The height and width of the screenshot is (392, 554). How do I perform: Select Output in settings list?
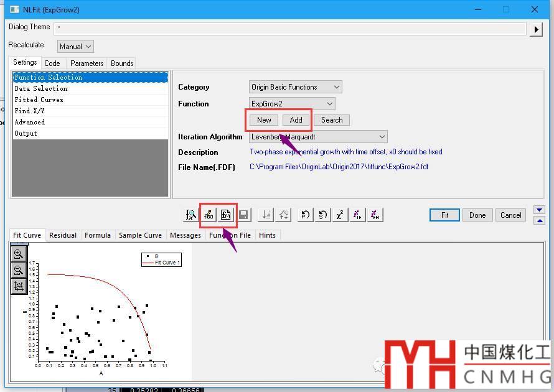90,134
